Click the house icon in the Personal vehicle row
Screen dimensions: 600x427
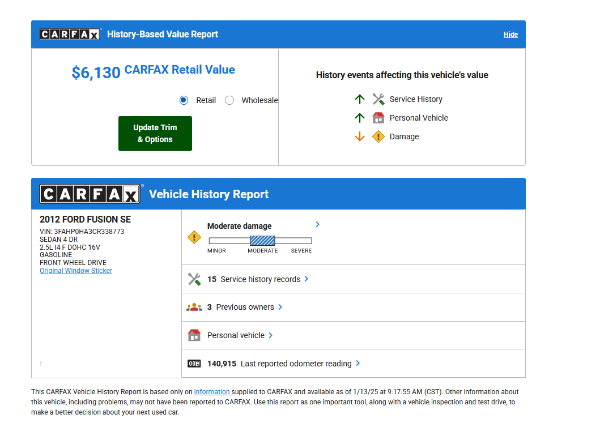(194, 335)
